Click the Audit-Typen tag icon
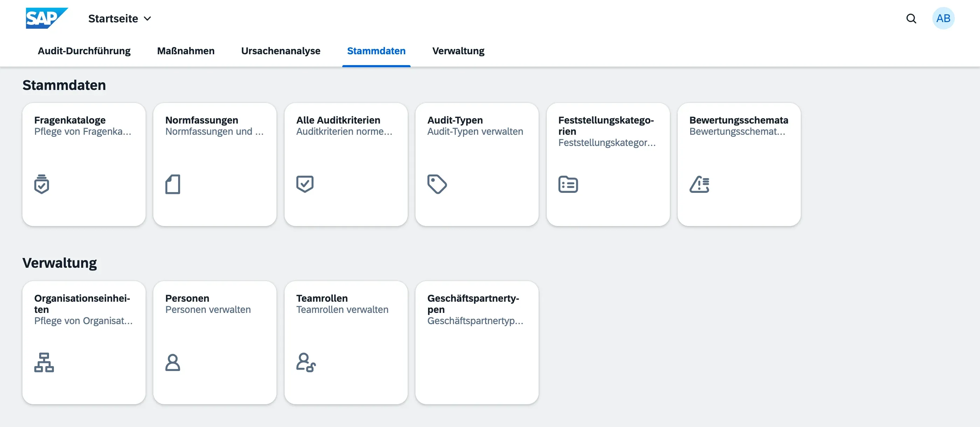Screen dimensions: 980x427 [x=437, y=184]
